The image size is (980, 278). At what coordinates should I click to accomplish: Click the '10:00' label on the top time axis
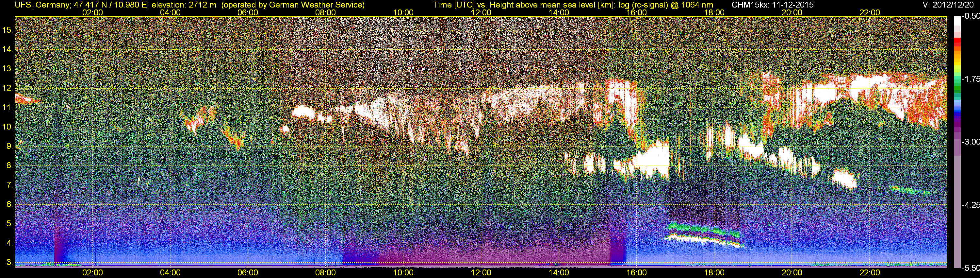coord(403,12)
